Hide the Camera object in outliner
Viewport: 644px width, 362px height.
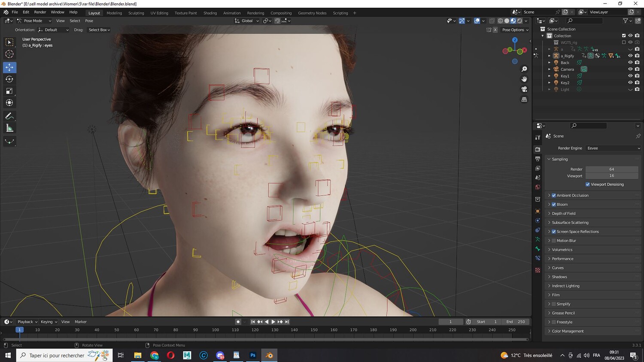[x=630, y=69]
